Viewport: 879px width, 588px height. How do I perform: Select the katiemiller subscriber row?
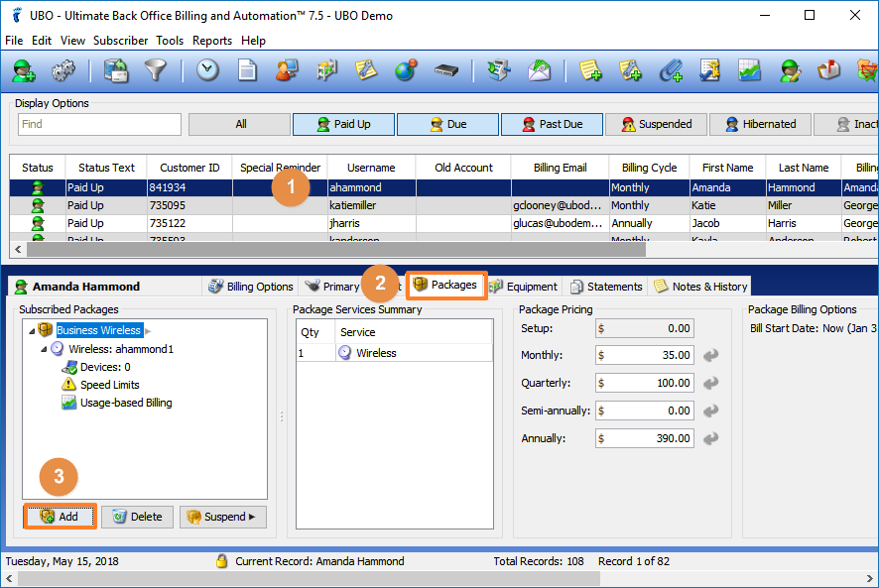pos(442,205)
